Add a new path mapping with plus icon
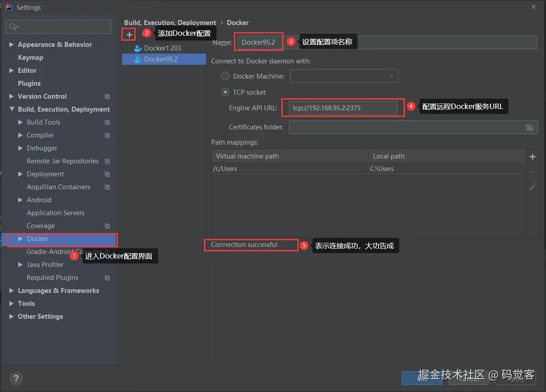This screenshot has width=546, height=392. click(x=532, y=157)
